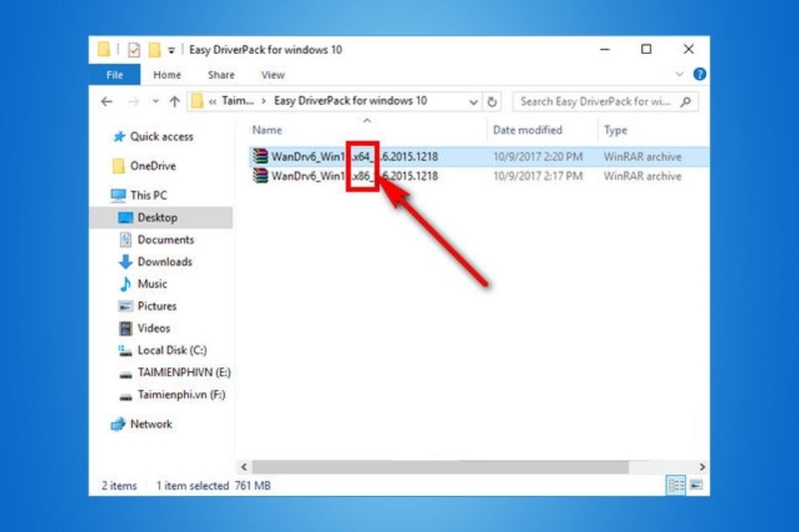Image resolution: width=799 pixels, height=532 pixels.
Task: Select Network in navigation pane
Action: click(151, 424)
